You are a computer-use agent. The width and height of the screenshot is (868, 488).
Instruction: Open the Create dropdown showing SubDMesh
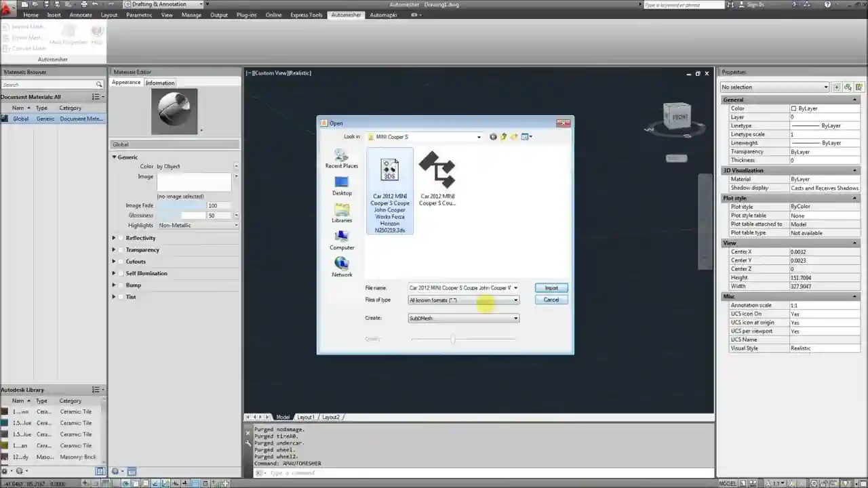tap(515, 318)
